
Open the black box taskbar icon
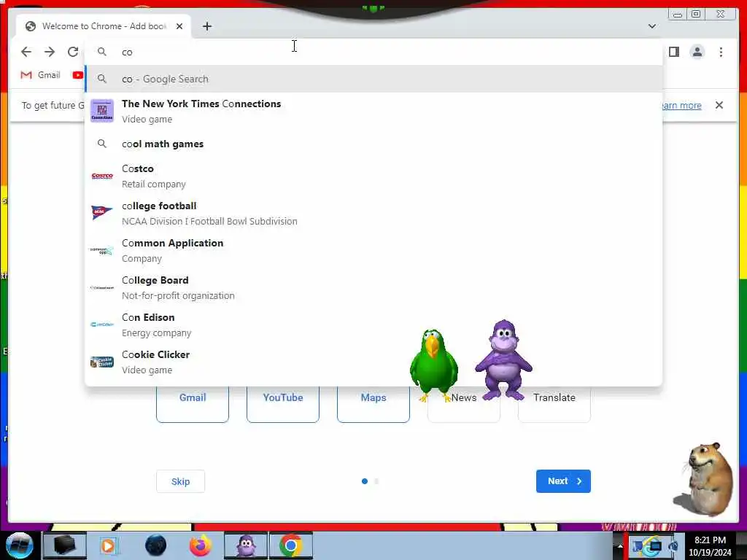point(64,545)
